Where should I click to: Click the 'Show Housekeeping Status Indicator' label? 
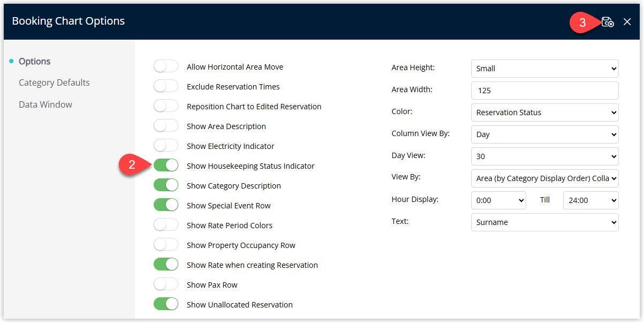point(251,166)
